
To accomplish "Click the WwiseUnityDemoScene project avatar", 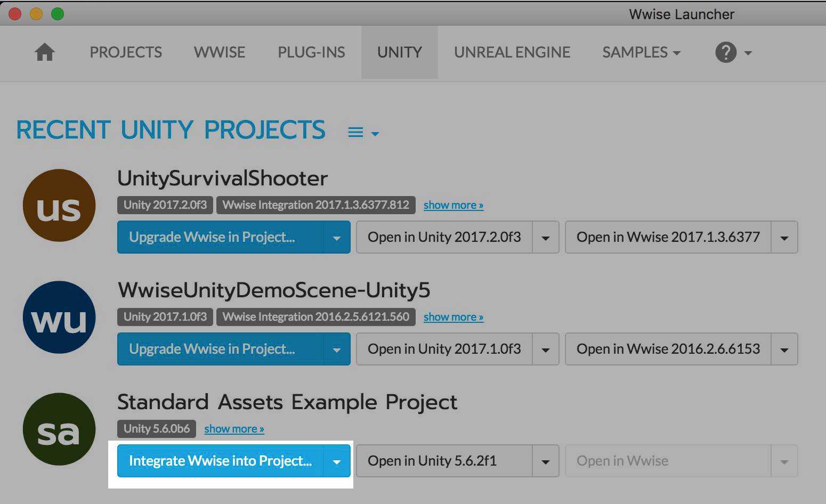I will pos(59,317).
